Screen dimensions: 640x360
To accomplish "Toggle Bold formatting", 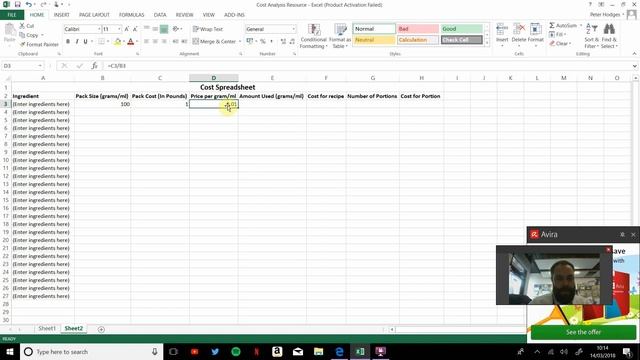I will (68, 41).
